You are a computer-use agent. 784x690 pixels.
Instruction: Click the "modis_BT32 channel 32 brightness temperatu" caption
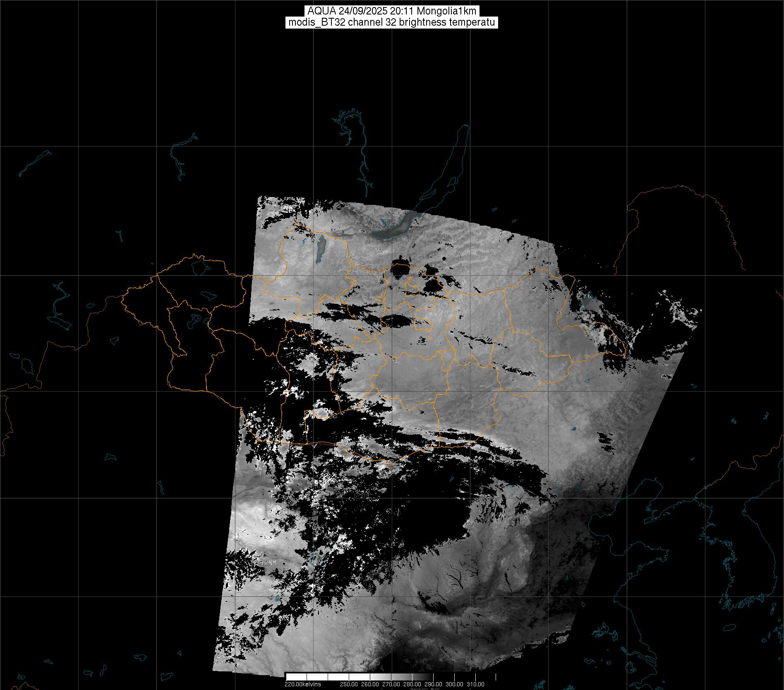[x=392, y=22]
